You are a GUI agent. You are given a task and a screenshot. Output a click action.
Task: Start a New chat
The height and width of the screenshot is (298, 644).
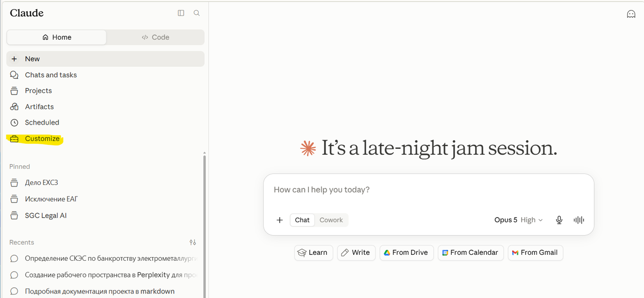coord(106,59)
